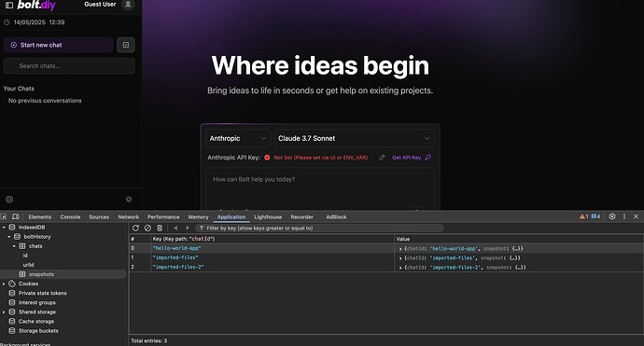
Task: Expand the imported-files-2 value object
Action: 400,268
